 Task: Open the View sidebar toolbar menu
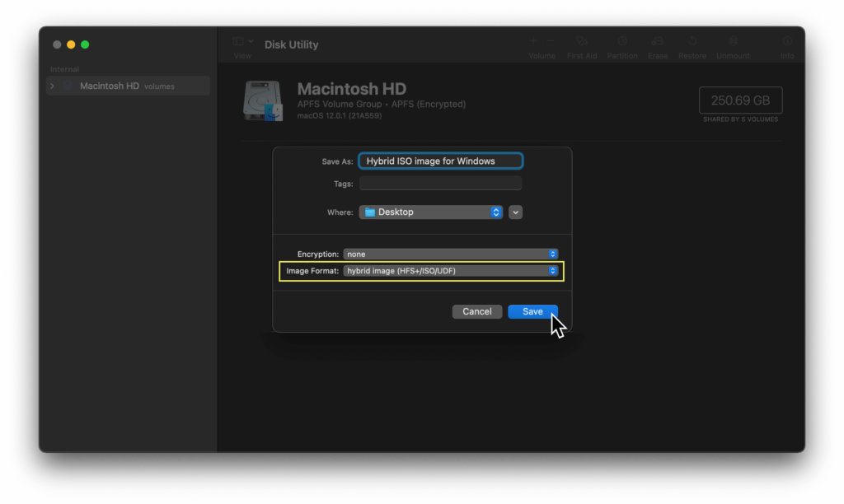pyautogui.click(x=243, y=41)
